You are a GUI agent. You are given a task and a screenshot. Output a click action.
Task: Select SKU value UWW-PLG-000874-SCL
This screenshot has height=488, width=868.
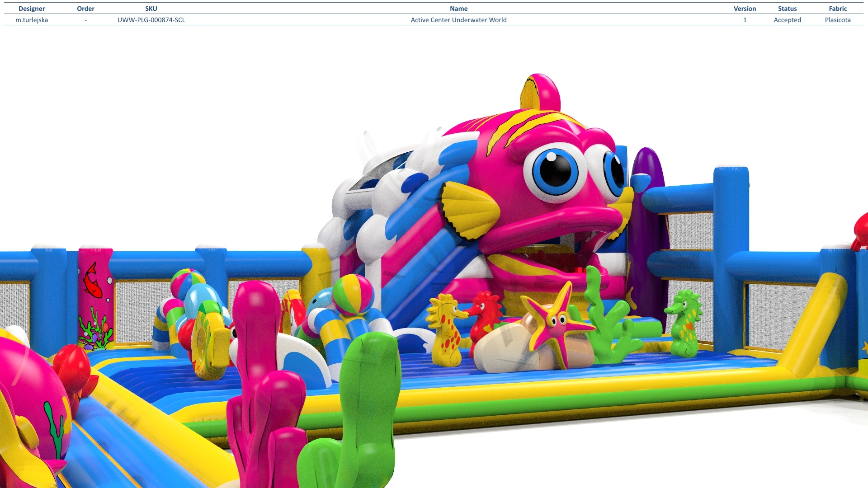151,20
